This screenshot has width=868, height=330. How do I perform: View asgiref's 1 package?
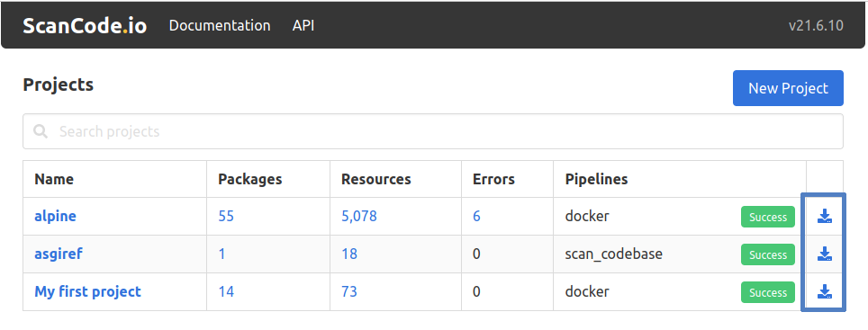222,254
